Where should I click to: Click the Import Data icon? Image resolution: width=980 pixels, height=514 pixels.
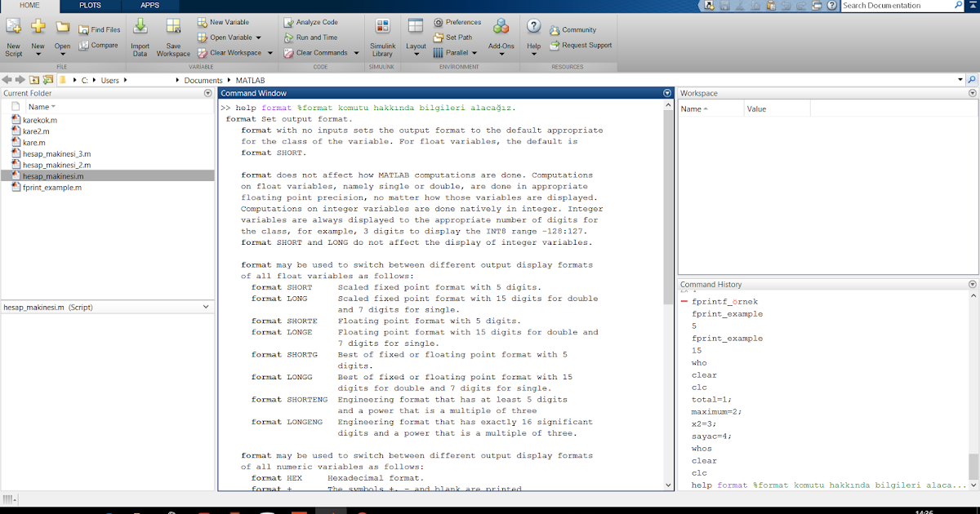click(x=140, y=31)
